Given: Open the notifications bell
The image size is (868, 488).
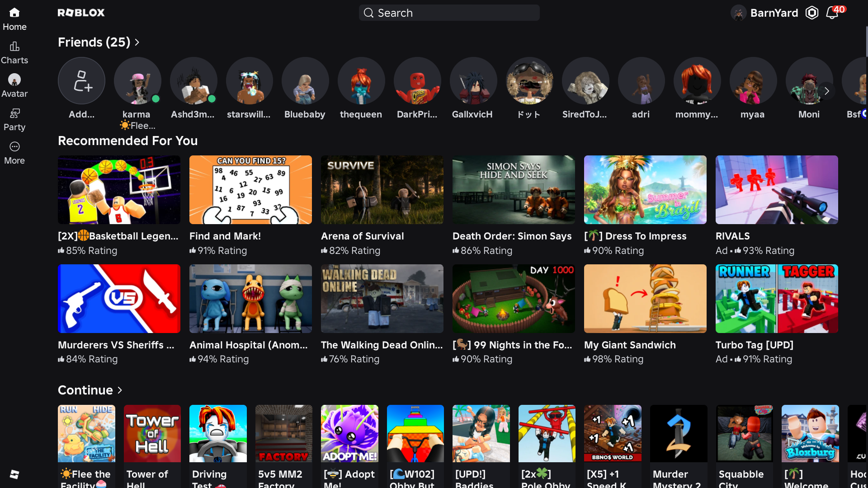Looking at the screenshot, I should [832, 13].
